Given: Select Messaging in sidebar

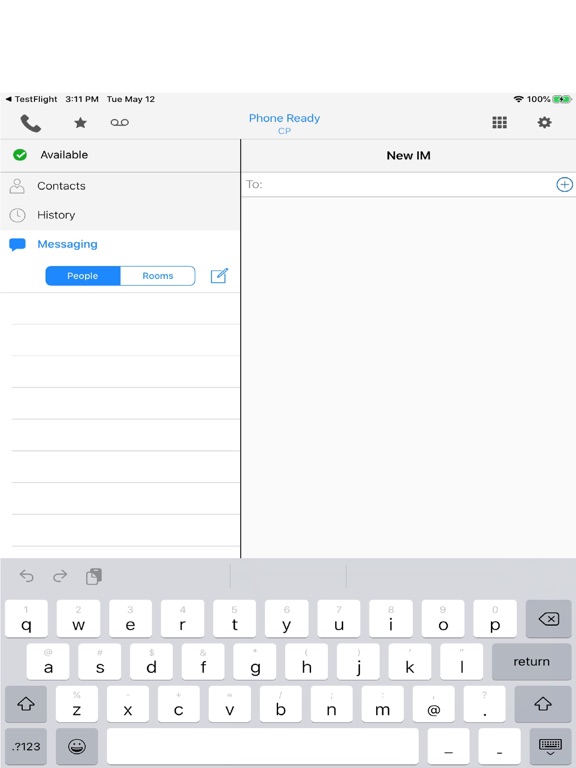Looking at the screenshot, I should tap(120, 244).
